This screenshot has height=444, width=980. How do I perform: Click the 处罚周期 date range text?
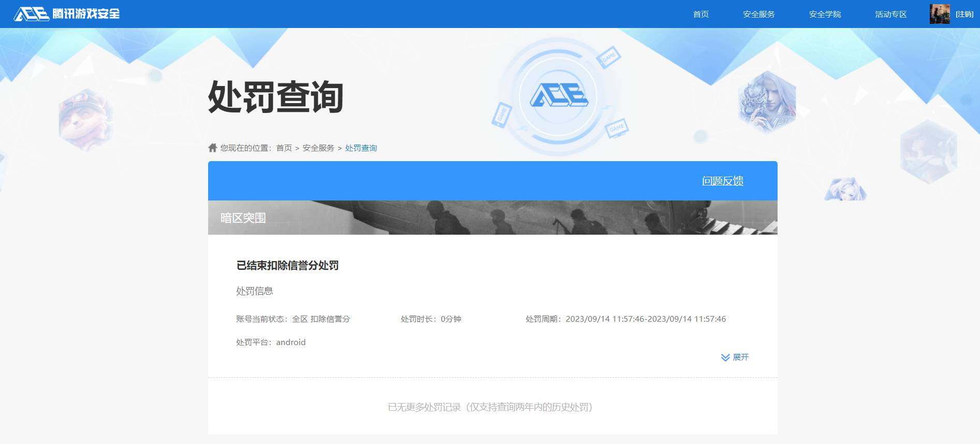(626, 319)
